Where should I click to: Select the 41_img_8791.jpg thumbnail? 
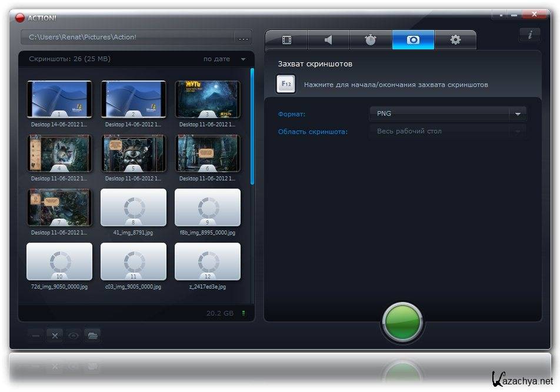[133, 208]
